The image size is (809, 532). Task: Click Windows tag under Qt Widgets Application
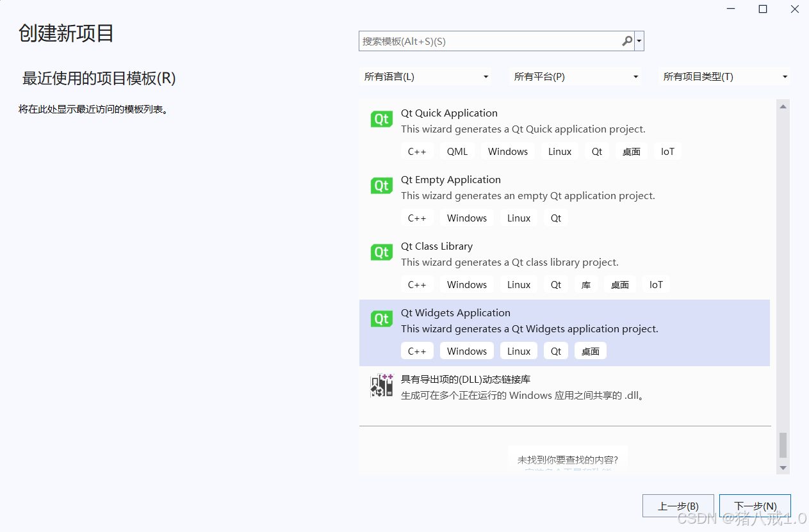(467, 351)
